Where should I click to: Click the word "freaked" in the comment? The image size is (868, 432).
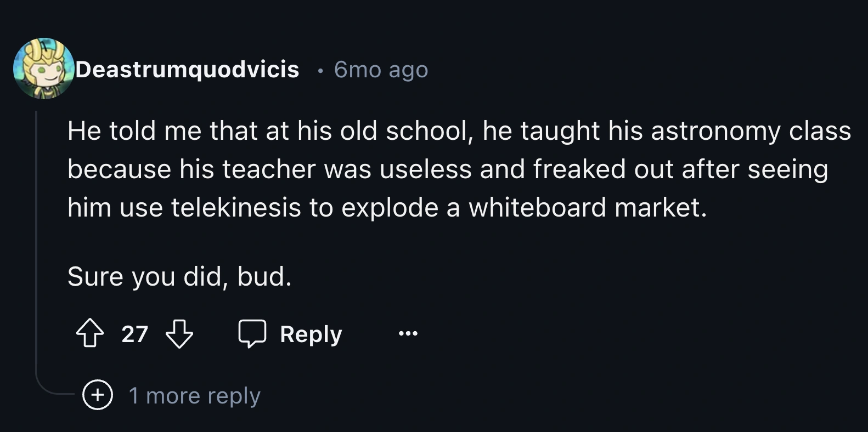click(579, 169)
